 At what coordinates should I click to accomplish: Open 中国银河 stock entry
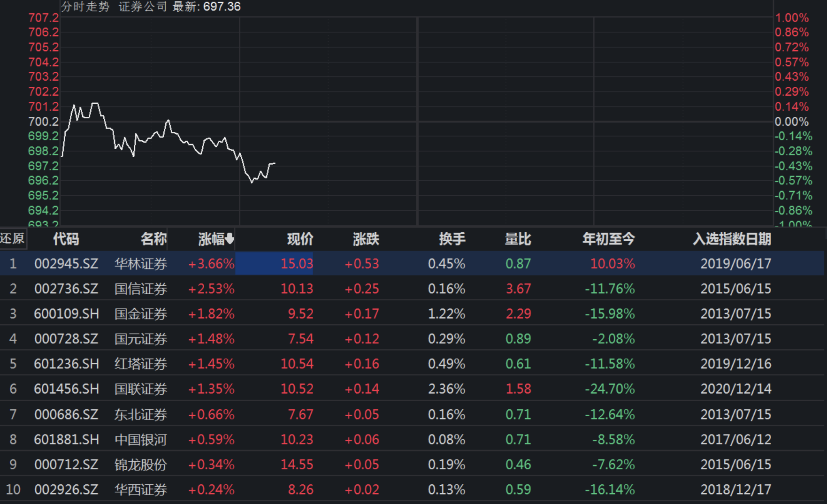(x=141, y=440)
